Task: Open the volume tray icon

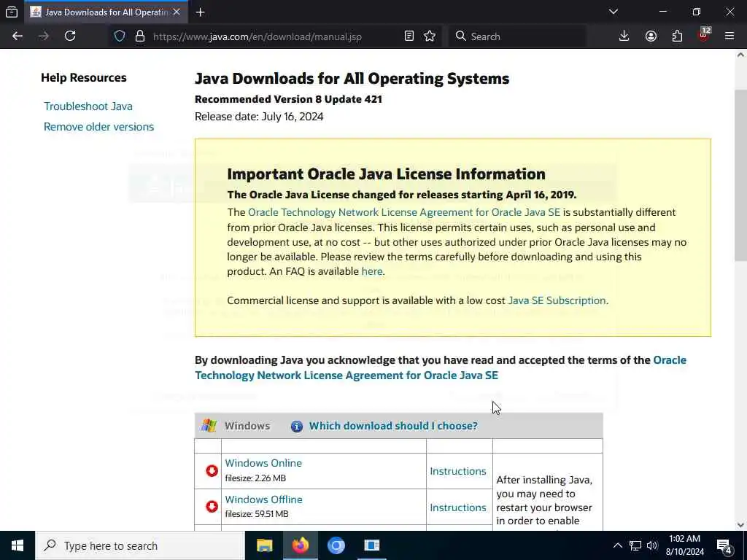Action: [x=652, y=545]
